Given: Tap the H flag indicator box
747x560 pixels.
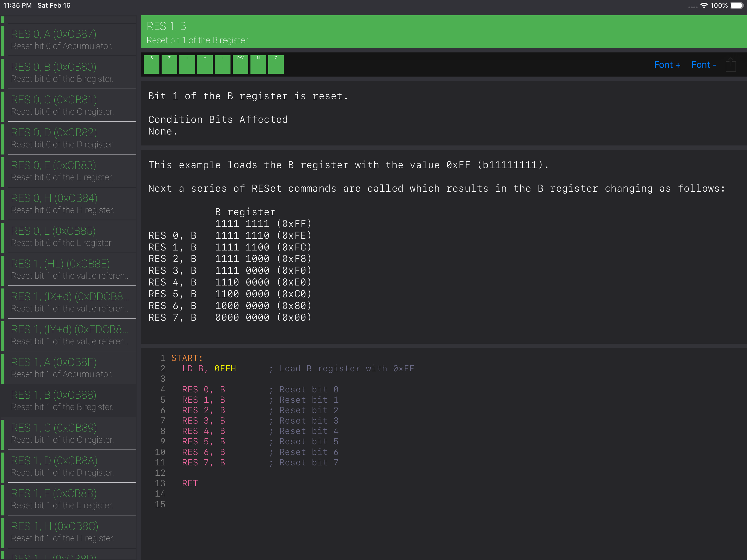Looking at the screenshot, I should [x=205, y=64].
